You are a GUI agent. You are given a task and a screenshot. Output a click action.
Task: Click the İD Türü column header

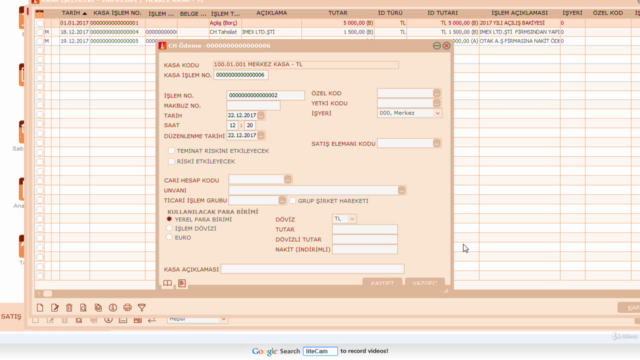pyautogui.click(x=390, y=13)
